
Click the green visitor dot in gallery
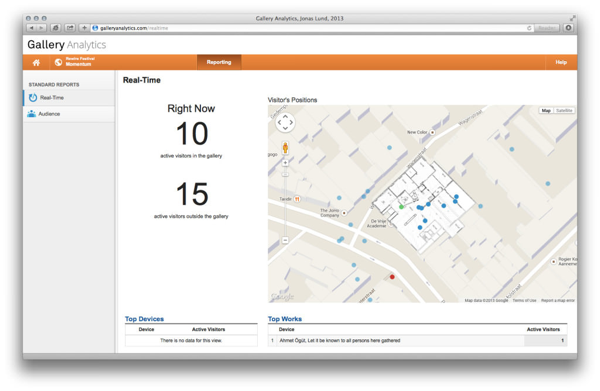click(x=401, y=207)
